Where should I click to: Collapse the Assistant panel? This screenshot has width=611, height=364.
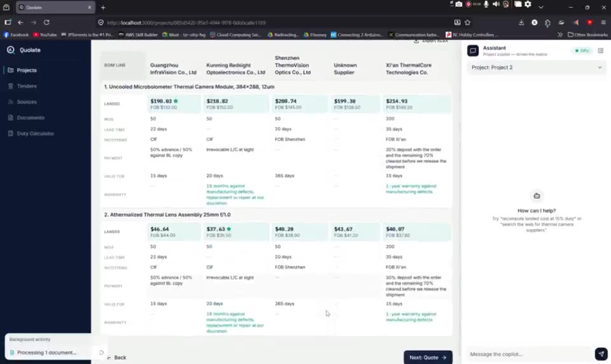600,51
